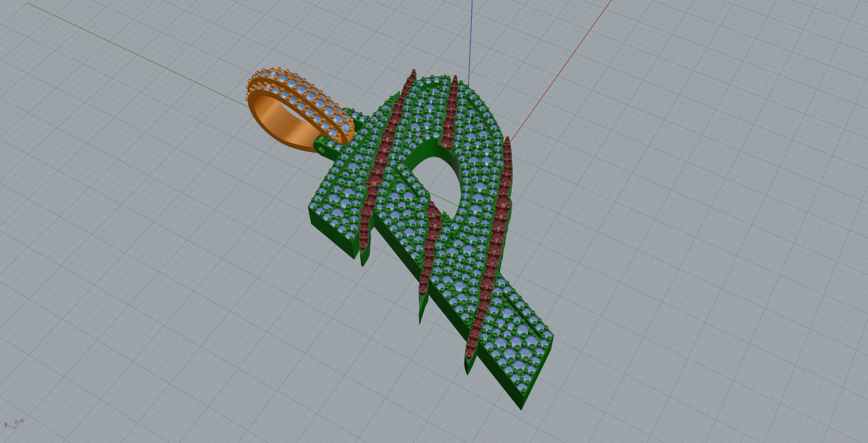Viewport: 868px width, 443px height.
Task: Click the red X-axis line
Action: 561,71
